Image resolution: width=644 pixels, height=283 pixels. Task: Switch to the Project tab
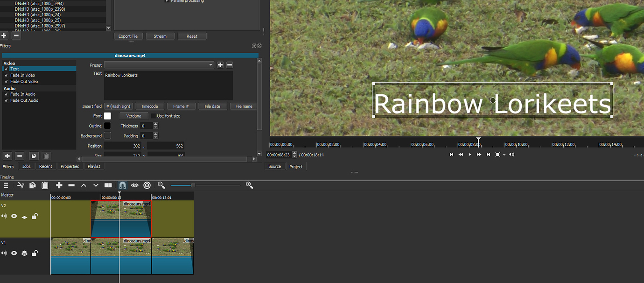[x=296, y=167]
